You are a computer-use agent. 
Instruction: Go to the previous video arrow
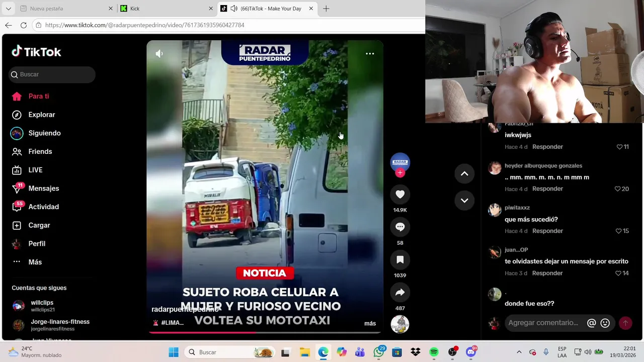click(464, 173)
